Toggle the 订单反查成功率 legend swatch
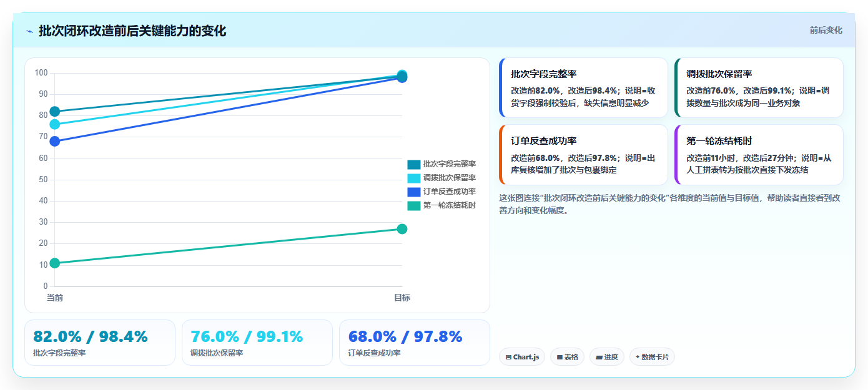This screenshot has height=390, width=868. click(414, 192)
